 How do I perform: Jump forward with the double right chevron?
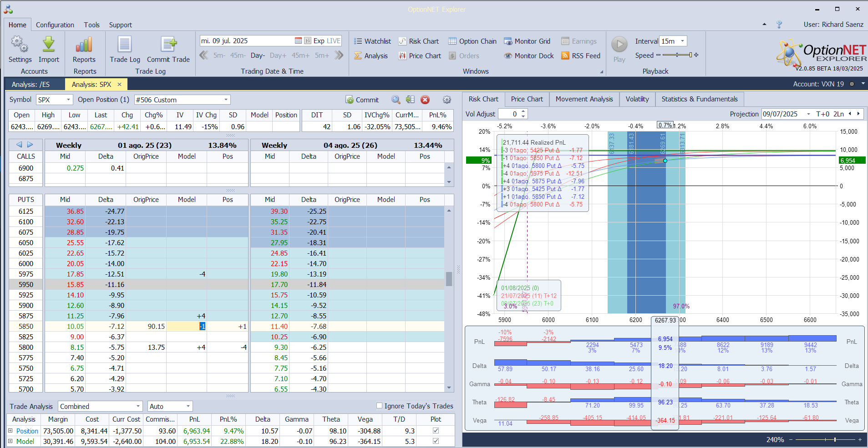coord(339,55)
